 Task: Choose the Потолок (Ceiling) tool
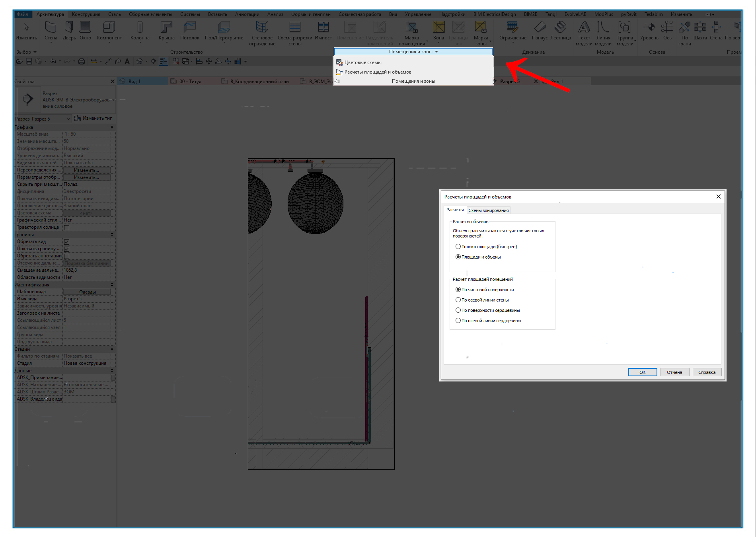(x=190, y=31)
